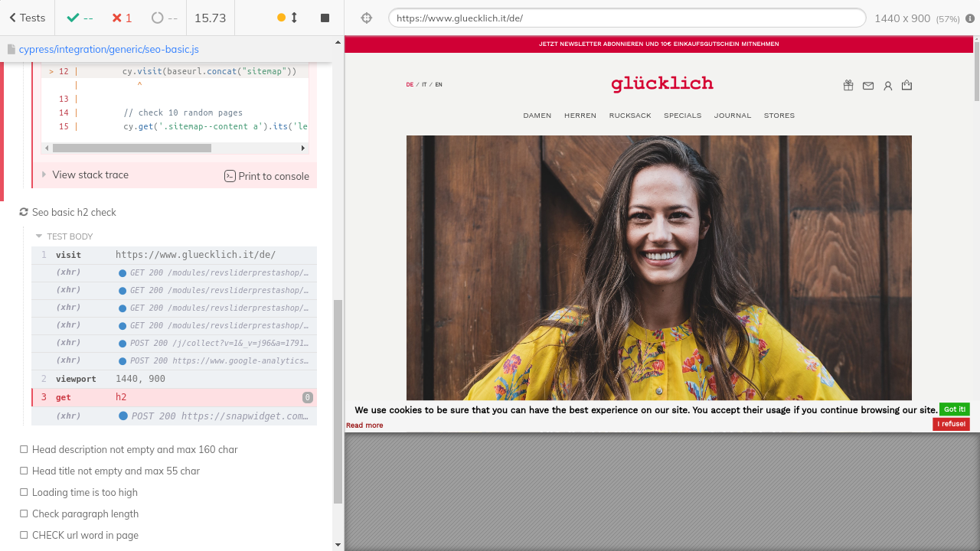
Task: Click the viewport info icon
Action: (970, 18)
